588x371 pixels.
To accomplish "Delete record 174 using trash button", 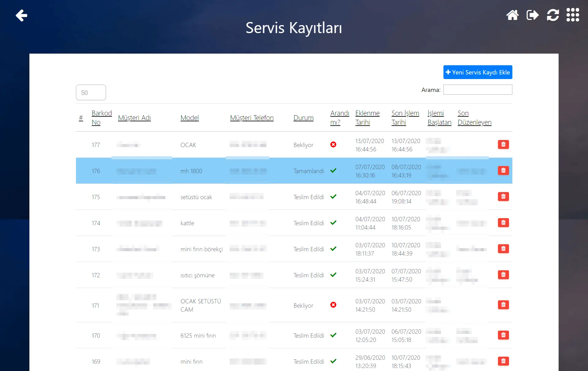I will click(x=503, y=222).
